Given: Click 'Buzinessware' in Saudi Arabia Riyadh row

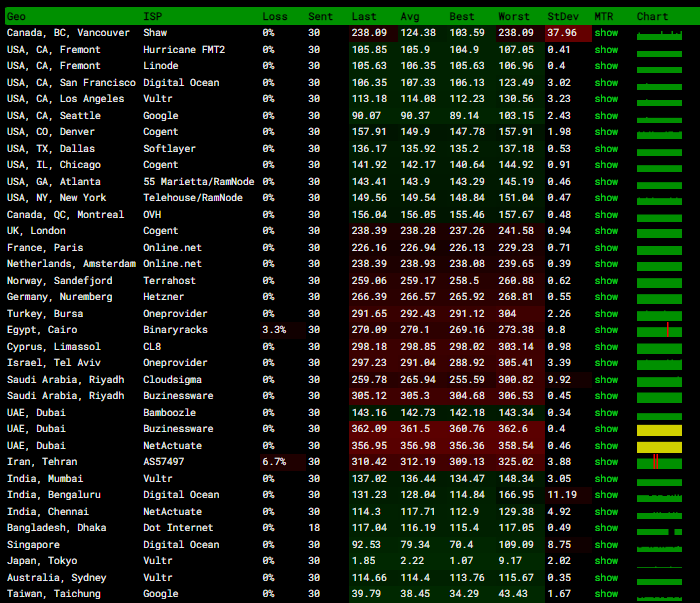Looking at the screenshot, I should pyautogui.click(x=178, y=396).
